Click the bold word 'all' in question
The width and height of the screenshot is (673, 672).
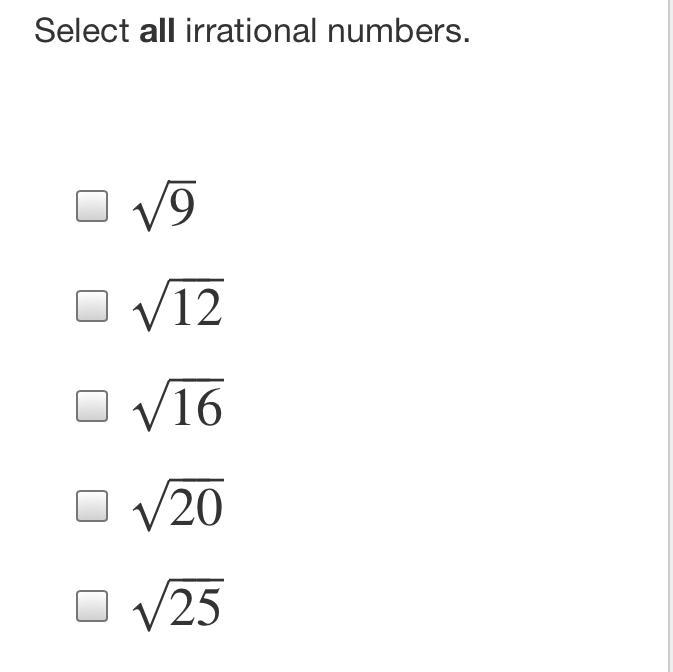157,31
